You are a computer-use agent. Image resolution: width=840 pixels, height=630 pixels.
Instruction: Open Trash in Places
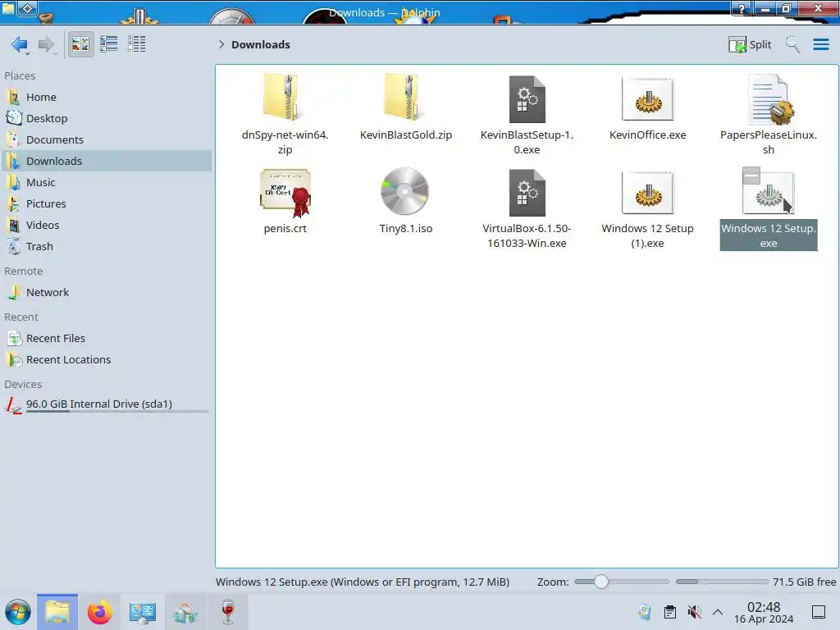pyautogui.click(x=106, y=247)
